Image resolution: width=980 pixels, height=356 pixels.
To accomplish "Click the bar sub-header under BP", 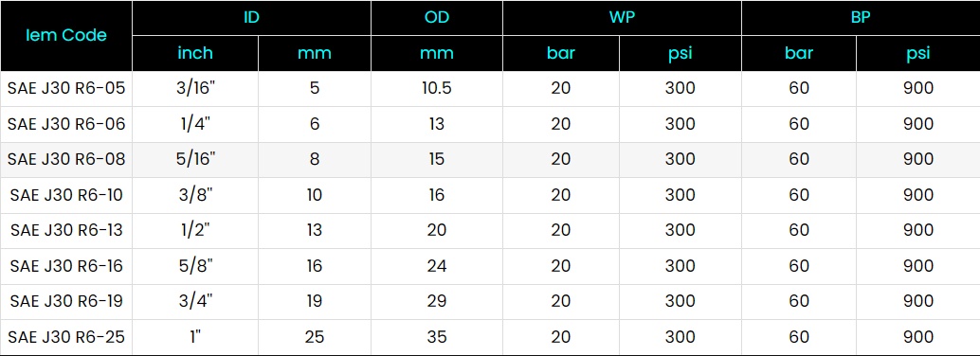I will (799, 53).
